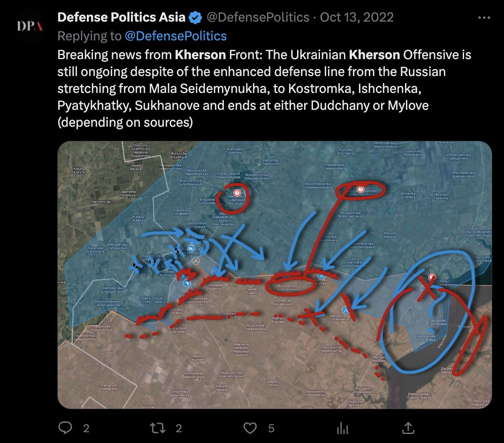504x443 pixels.
Task: Open the three-dot more options menu
Action: tap(484, 18)
